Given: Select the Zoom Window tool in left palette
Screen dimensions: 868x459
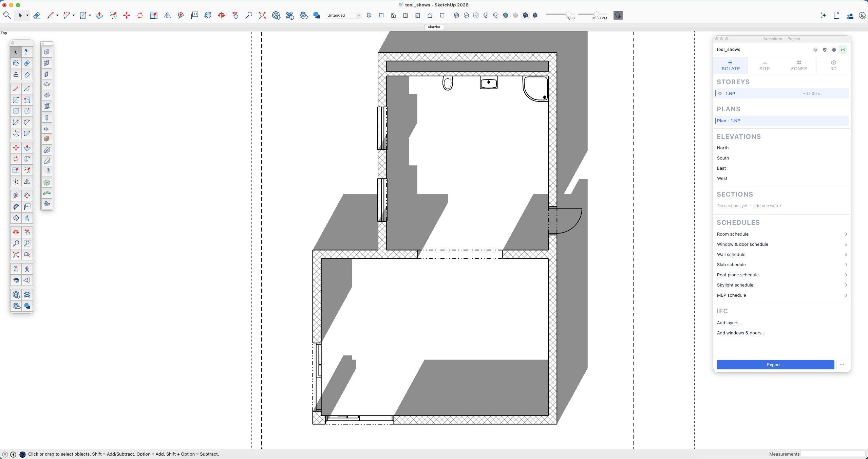Looking at the screenshot, I should (27, 243).
